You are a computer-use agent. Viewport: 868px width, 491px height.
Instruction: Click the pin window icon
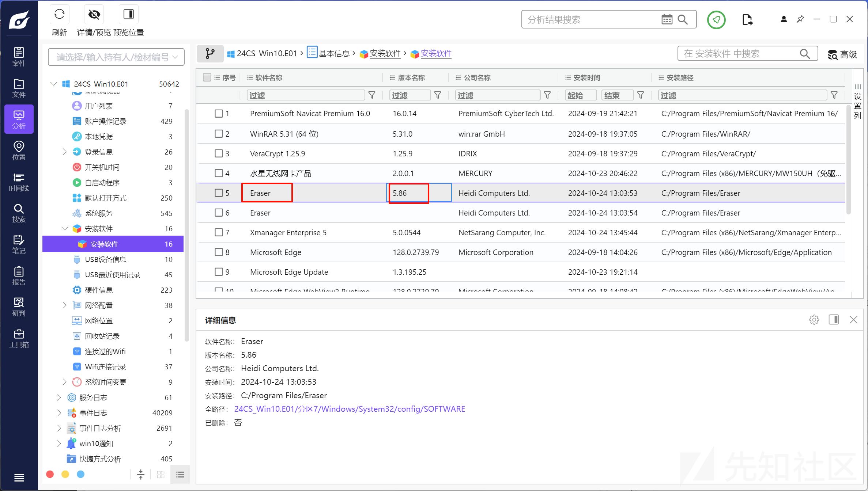[x=800, y=19]
